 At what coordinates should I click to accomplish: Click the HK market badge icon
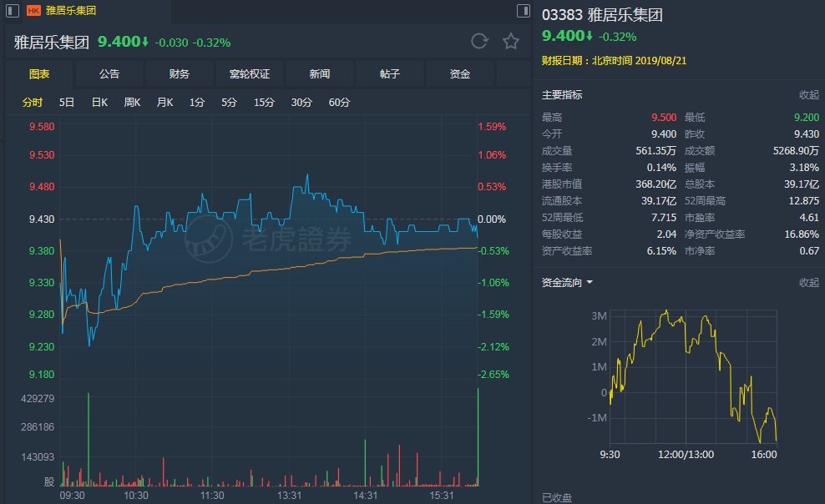(x=33, y=11)
